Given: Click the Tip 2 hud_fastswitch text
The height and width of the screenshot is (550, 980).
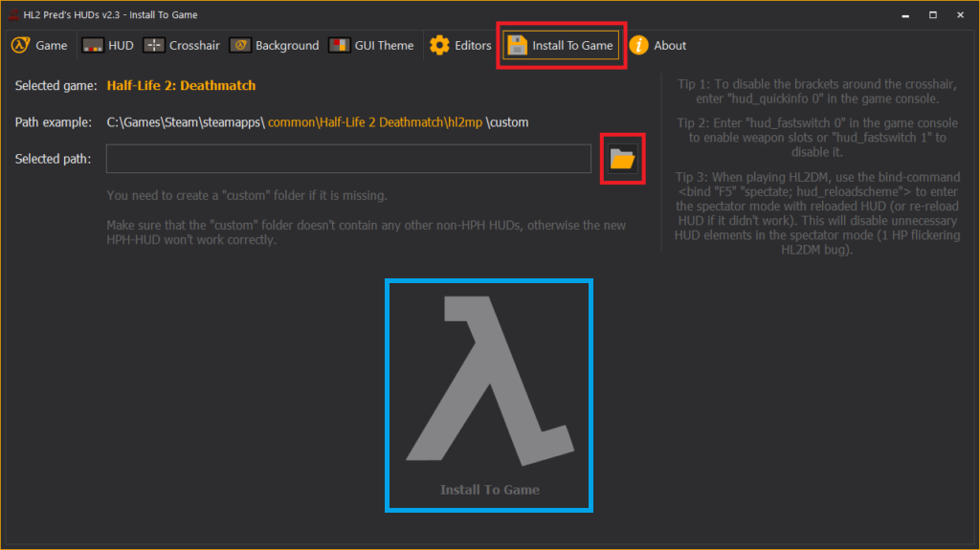Looking at the screenshot, I should pos(817,138).
